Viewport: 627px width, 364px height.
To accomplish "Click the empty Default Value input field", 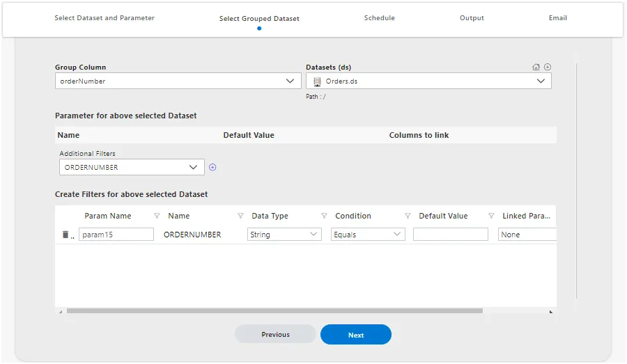I will [451, 235].
